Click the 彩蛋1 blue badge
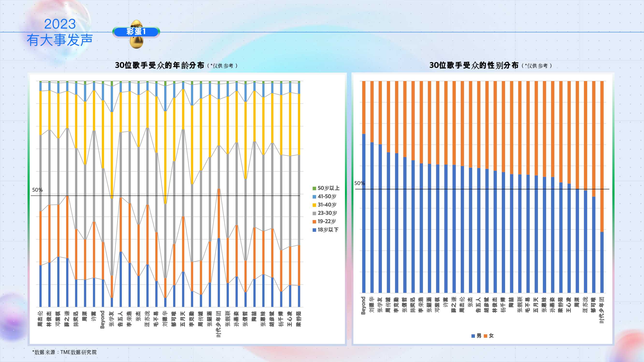644x362 pixels. [136, 32]
